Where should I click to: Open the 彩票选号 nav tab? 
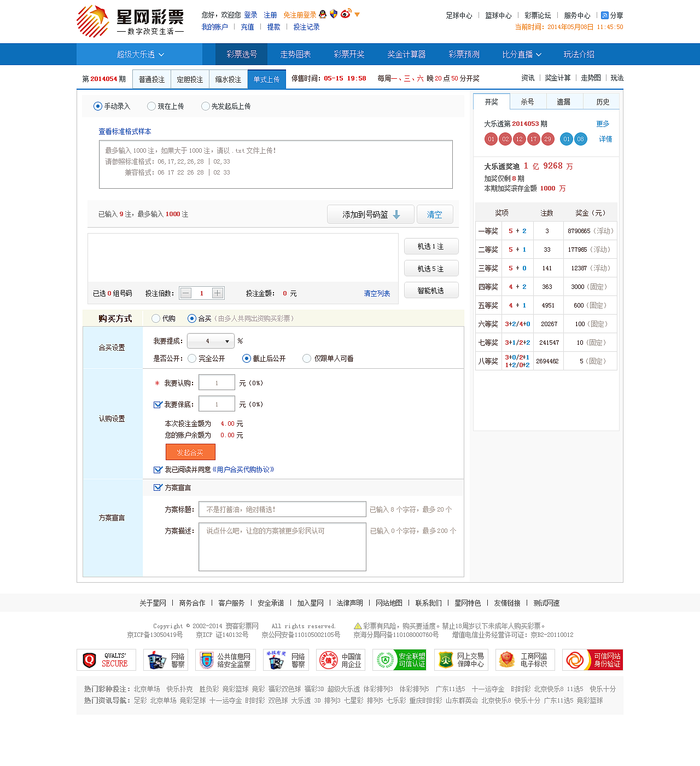[242, 54]
